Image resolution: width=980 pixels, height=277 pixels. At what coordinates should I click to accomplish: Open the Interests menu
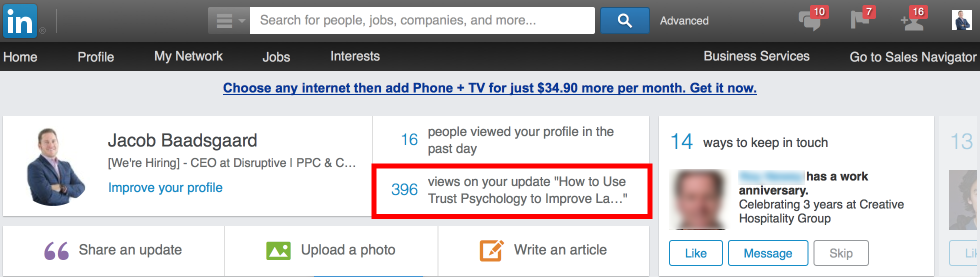coord(355,56)
